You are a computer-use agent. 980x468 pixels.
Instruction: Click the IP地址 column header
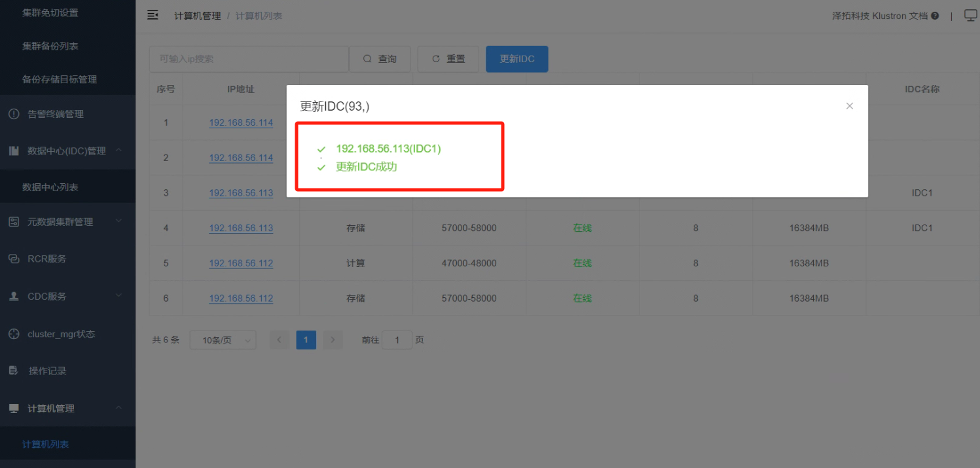click(241, 89)
